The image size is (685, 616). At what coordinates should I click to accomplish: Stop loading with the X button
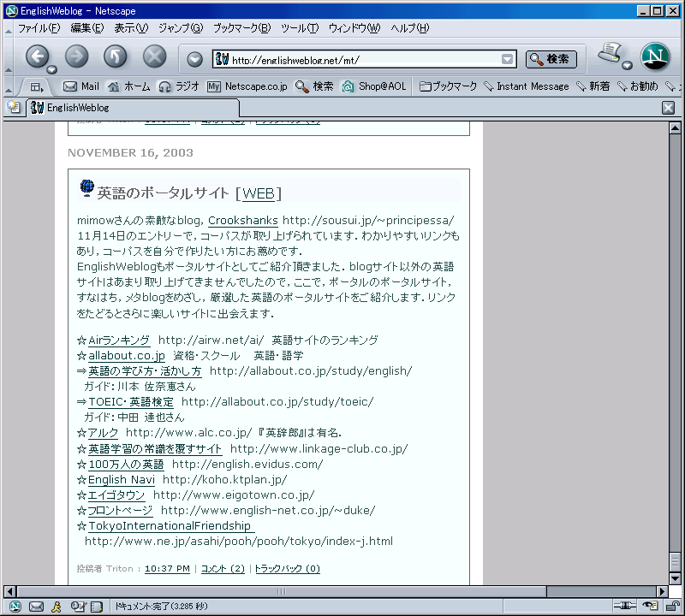tap(155, 56)
